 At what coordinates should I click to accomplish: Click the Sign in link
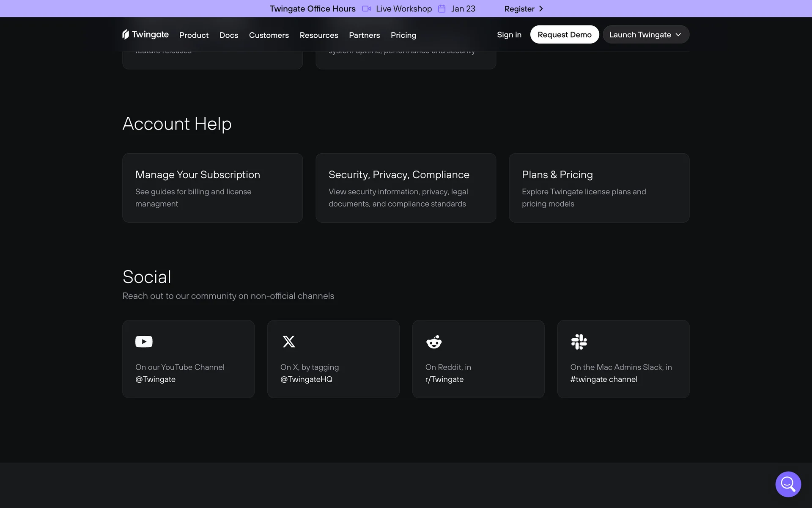click(x=509, y=35)
